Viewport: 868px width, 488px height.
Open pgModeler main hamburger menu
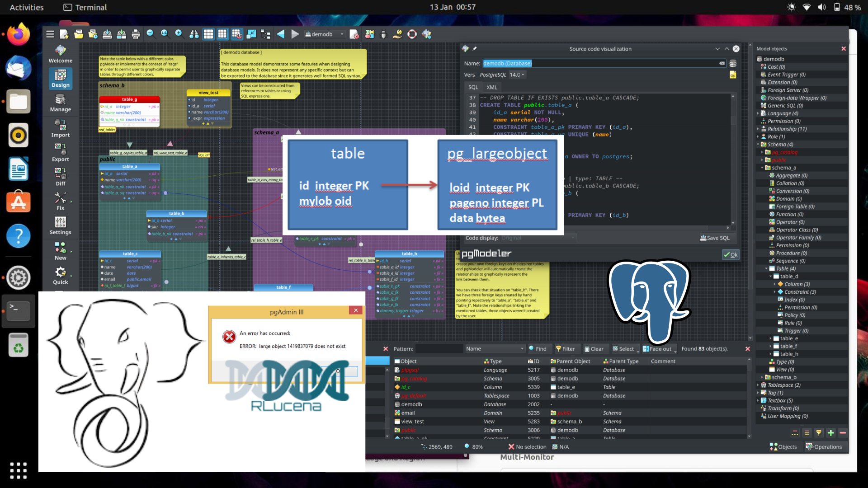click(x=50, y=34)
